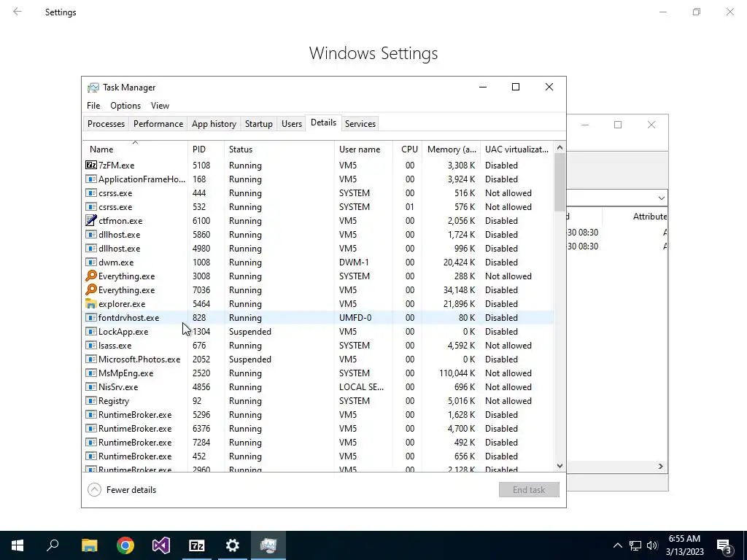Click LockApp.exe's Suspended status
The height and width of the screenshot is (560, 747).
(250, 332)
